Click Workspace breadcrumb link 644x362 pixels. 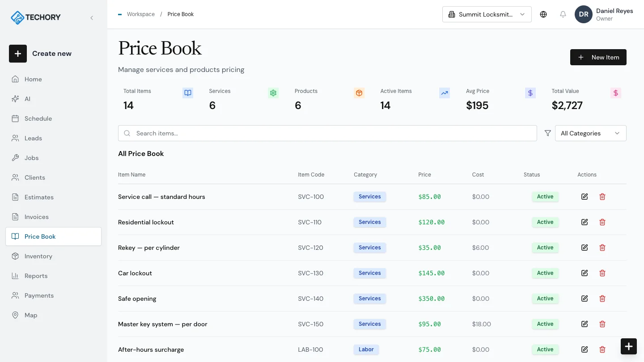point(140,14)
